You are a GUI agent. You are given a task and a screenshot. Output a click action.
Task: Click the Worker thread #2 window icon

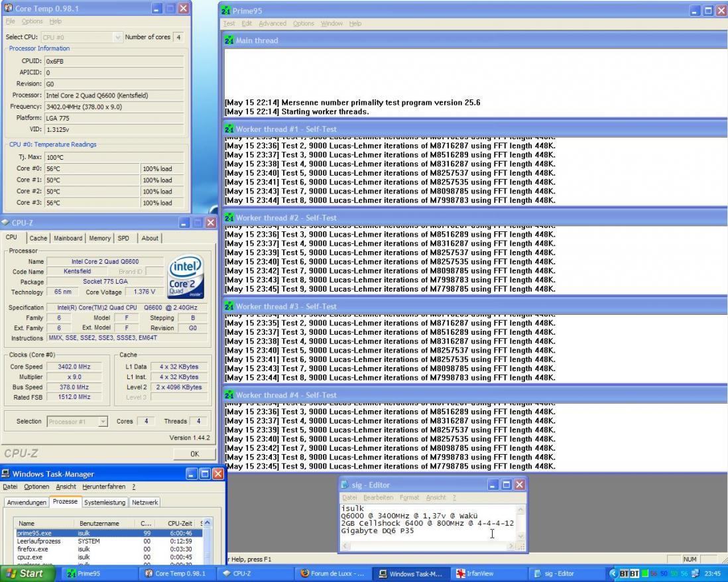click(x=229, y=217)
